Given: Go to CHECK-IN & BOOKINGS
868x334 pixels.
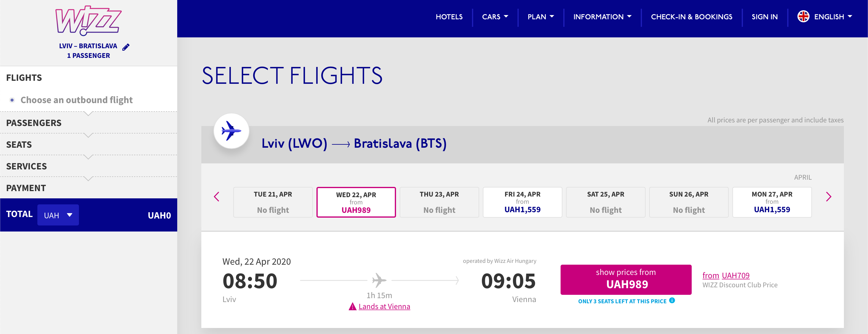Looking at the screenshot, I should [x=691, y=17].
